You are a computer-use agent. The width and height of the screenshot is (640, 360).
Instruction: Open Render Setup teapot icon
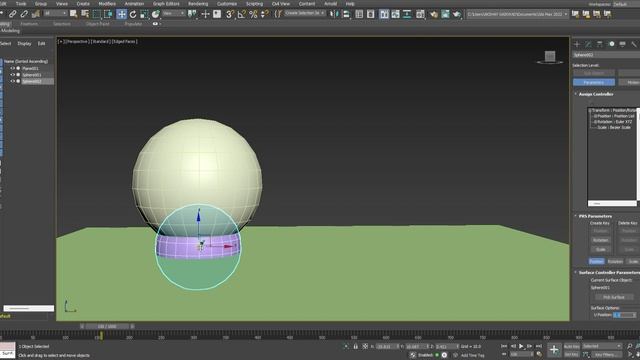click(433, 14)
